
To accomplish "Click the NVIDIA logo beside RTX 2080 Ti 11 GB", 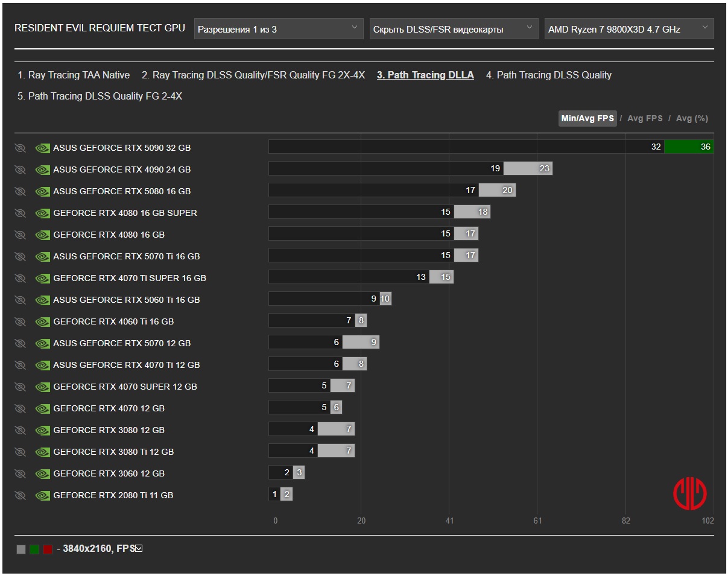I will tap(42, 495).
